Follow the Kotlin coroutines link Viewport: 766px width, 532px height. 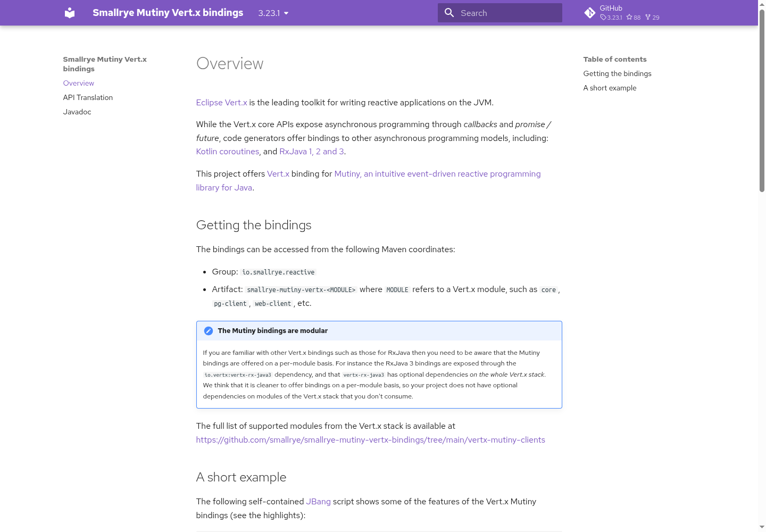pos(228,152)
